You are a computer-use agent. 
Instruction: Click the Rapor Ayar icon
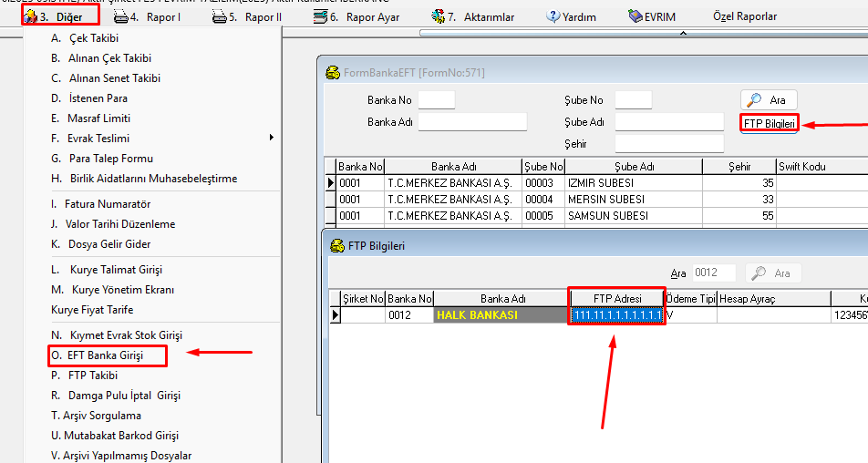coord(320,16)
